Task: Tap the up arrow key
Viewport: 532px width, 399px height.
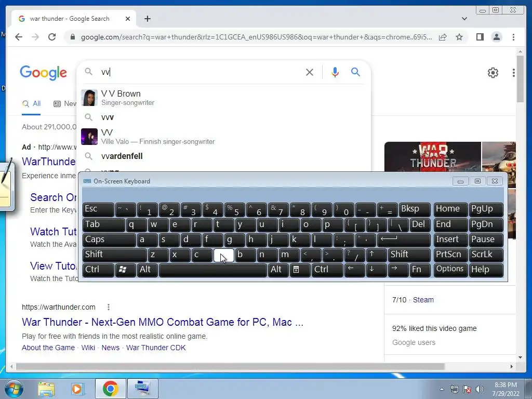Action: [377, 255]
